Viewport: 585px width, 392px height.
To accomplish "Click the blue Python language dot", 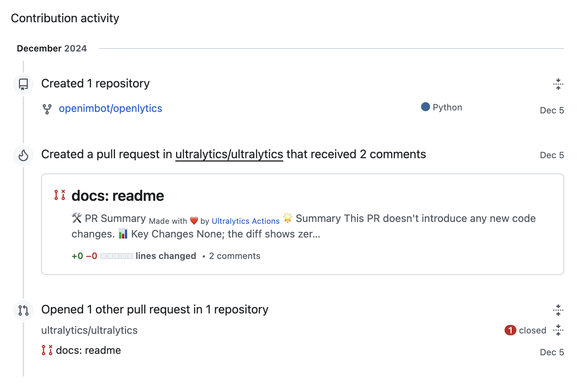I will click(x=426, y=107).
